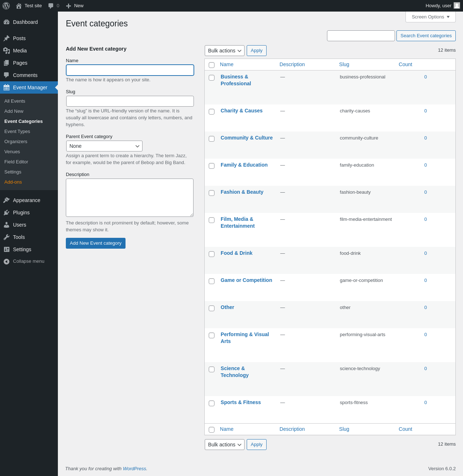This screenshot has height=476, width=463.
Task: Tick the Fashion & Beauty checkbox
Action: 212,193
